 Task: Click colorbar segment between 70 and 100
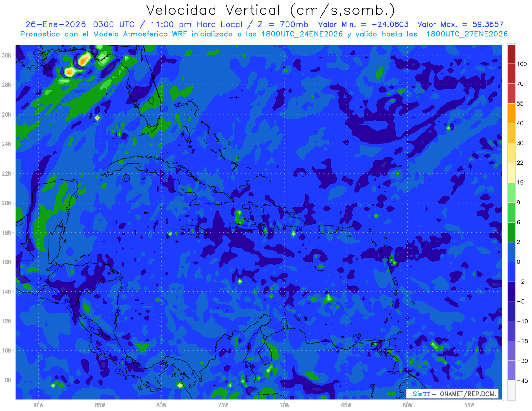[511, 74]
